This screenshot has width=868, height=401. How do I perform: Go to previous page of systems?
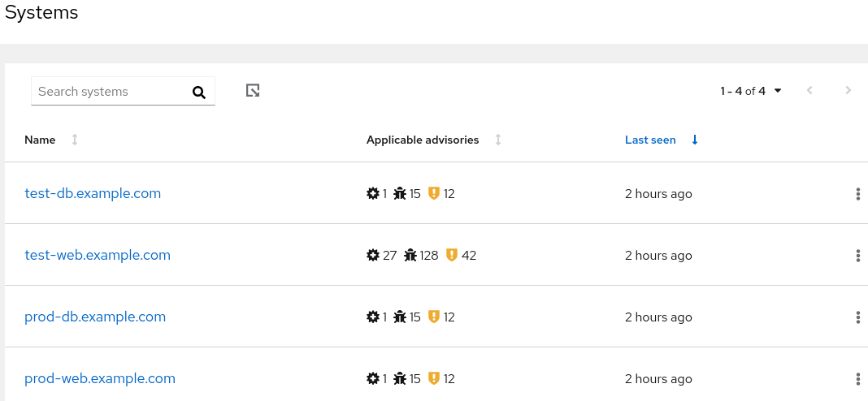(x=809, y=91)
